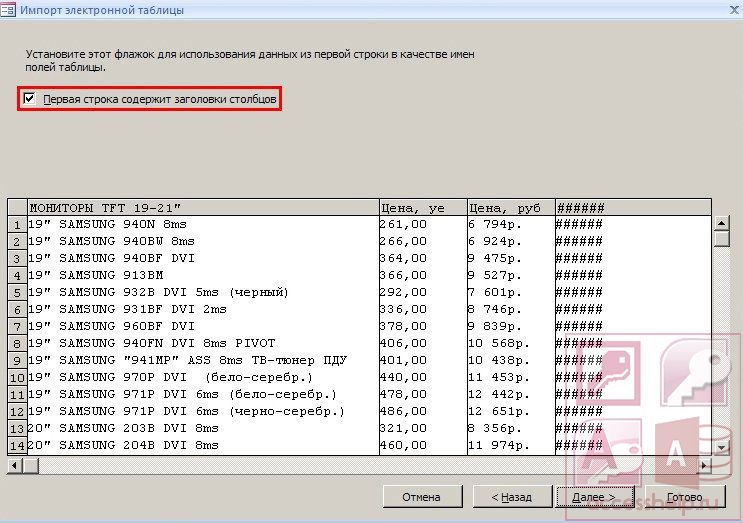Select the '######' column header
The image size is (743, 523).
coord(633,208)
